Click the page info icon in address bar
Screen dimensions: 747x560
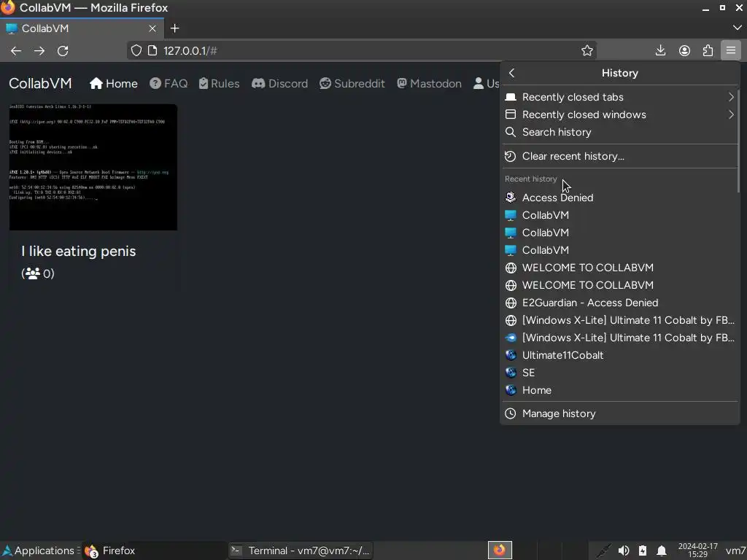pyautogui.click(x=152, y=50)
